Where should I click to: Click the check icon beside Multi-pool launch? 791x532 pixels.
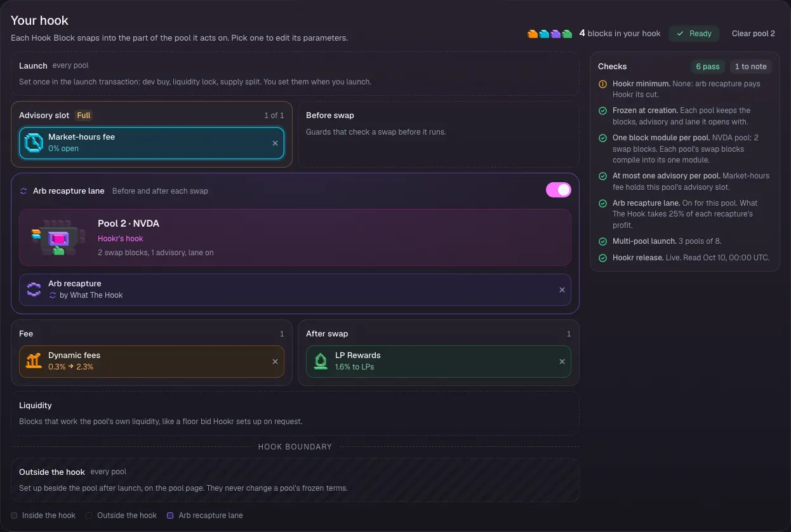click(x=602, y=241)
